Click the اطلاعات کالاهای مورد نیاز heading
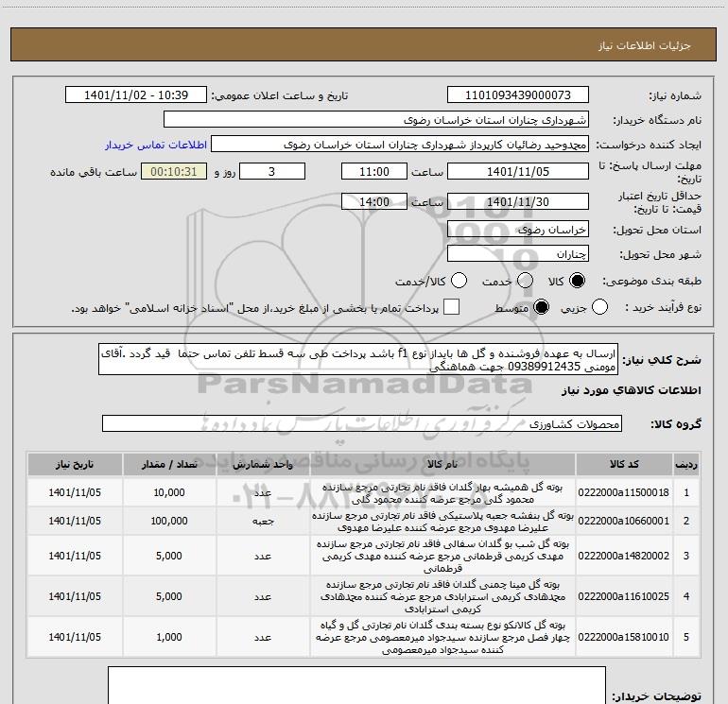This screenshot has width=728, height=704. pos(632,390)
